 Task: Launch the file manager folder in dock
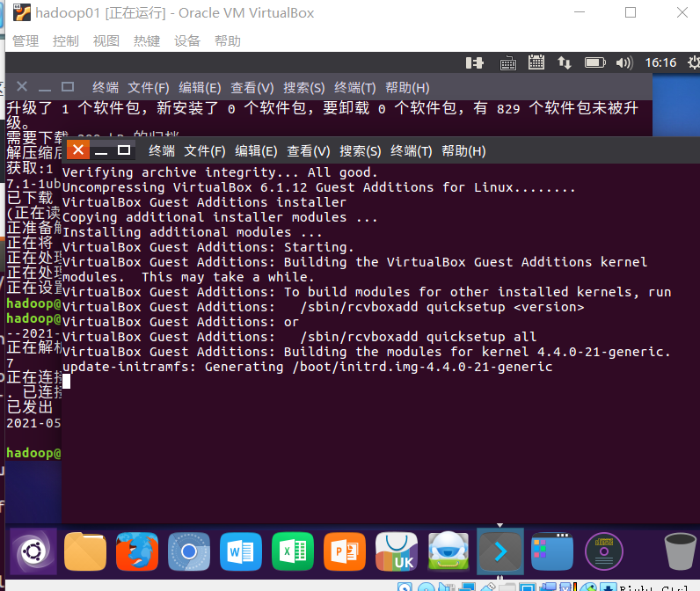click(85, 551)
